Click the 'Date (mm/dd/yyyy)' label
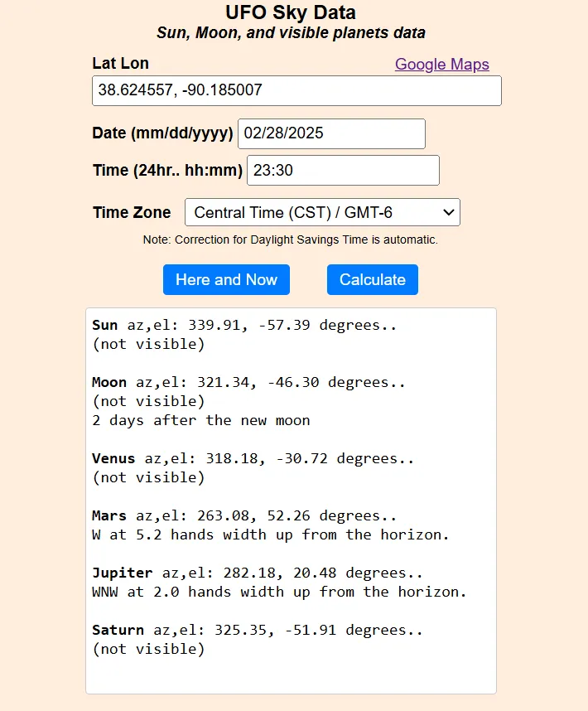The width and height of the screenshot is (588, 711). (x=162, y=133)
